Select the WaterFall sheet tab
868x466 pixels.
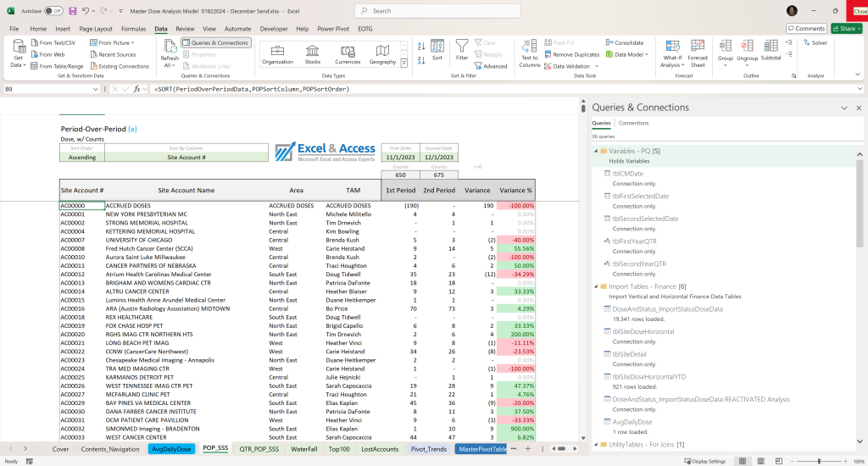(304, 449)
